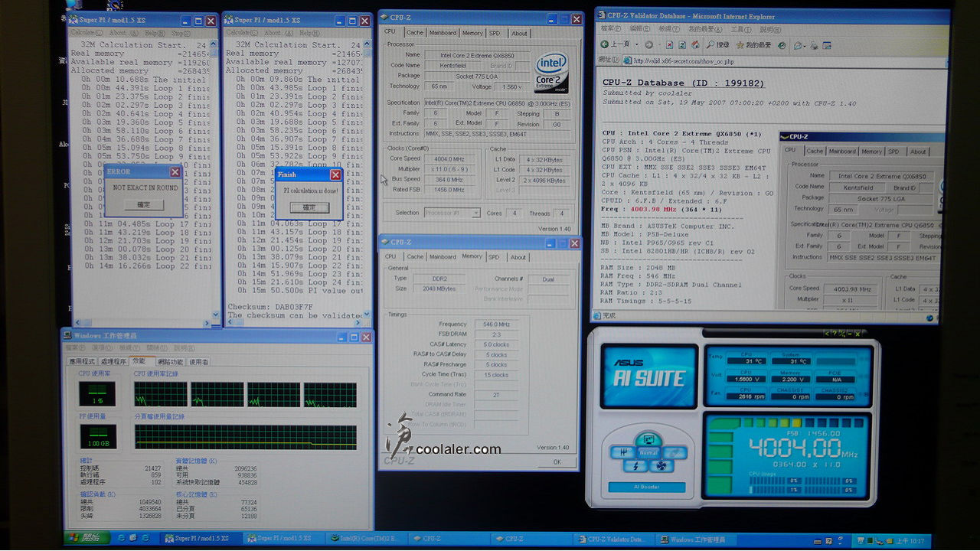Open Mainboard tab in CPU-Z Timings window
This screenshot has width=980, height=551.
click(x=443, y=257)
